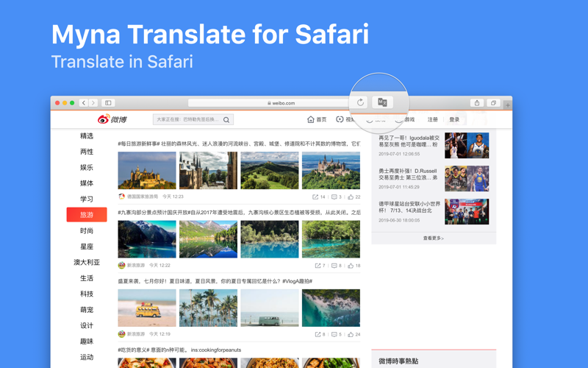Open a new tab with plus button
The image size is (588, 368).
508,105
